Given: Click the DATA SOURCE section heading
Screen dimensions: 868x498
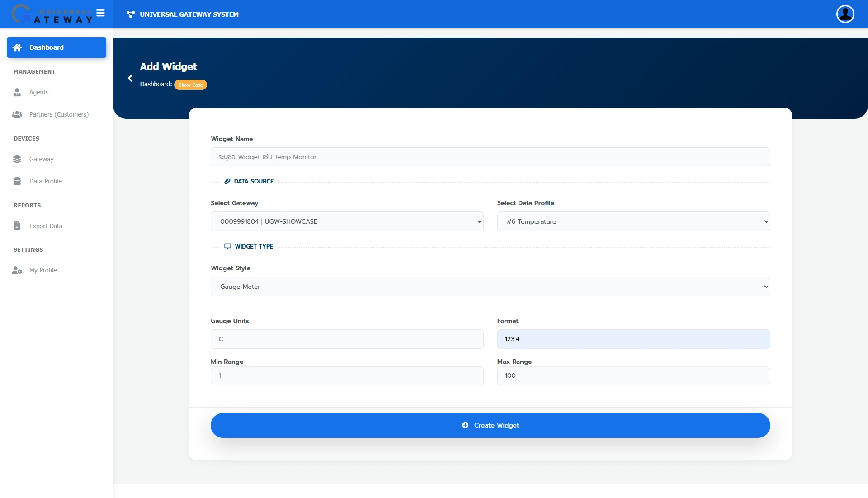Looking at the screenshot, I should coord(254,181).
